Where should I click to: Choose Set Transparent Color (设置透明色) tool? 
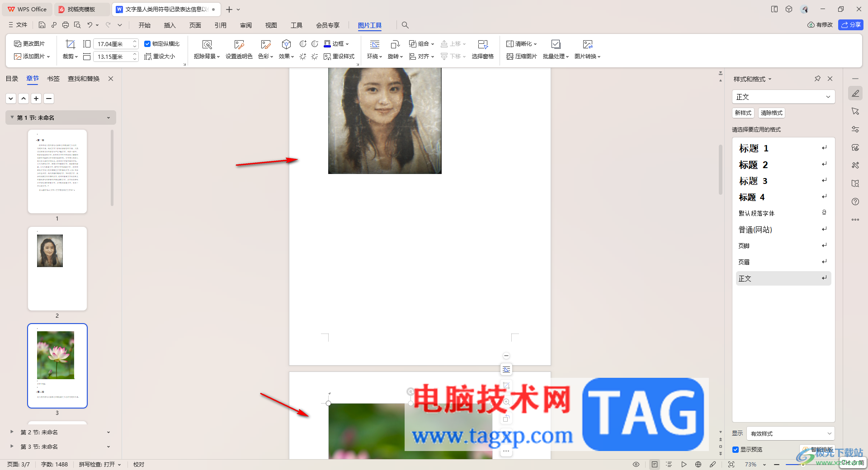239,49
